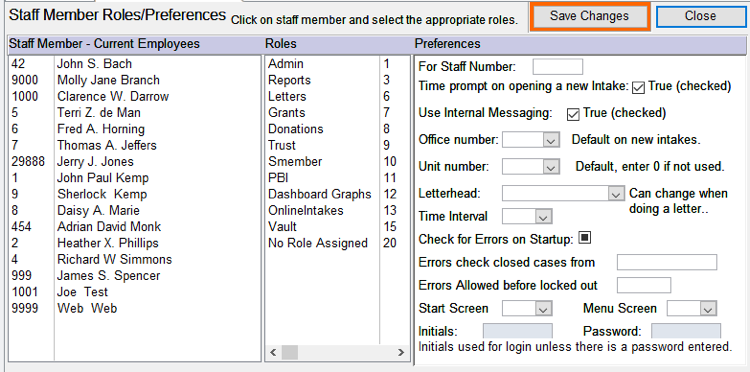The height and width of the screenshot is (372, 750).
Task: Click role number 20
Action: 390,243
